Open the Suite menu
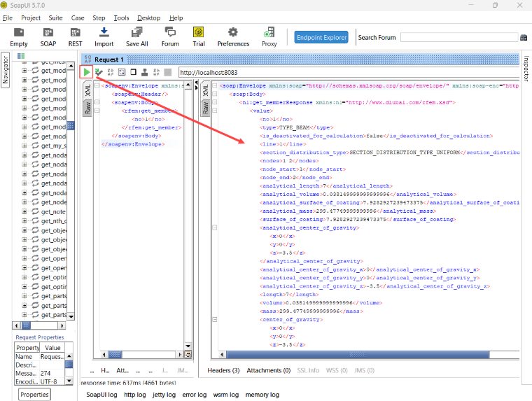Viewport: 532px width, 401px height. point(55,18)
